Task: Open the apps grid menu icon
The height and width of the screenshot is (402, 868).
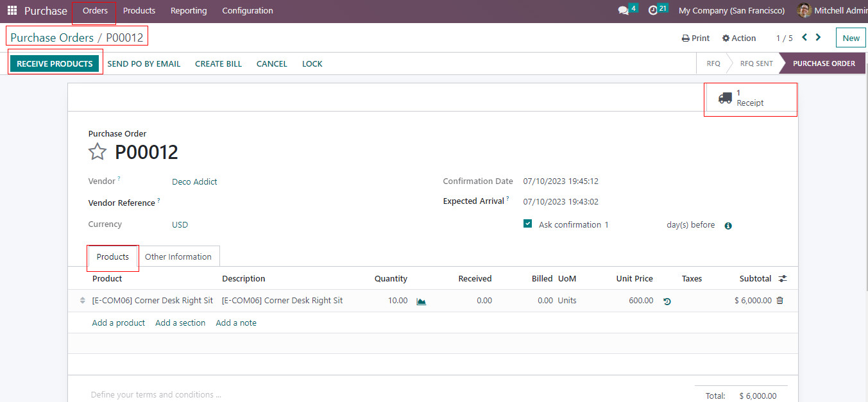Action: [x=12, y=11]
